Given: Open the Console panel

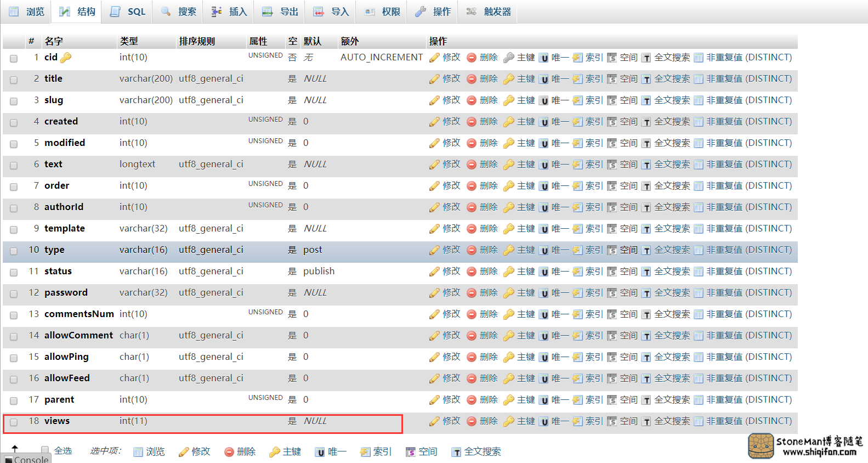Looking at the screenshot, I should pos(26,459).
